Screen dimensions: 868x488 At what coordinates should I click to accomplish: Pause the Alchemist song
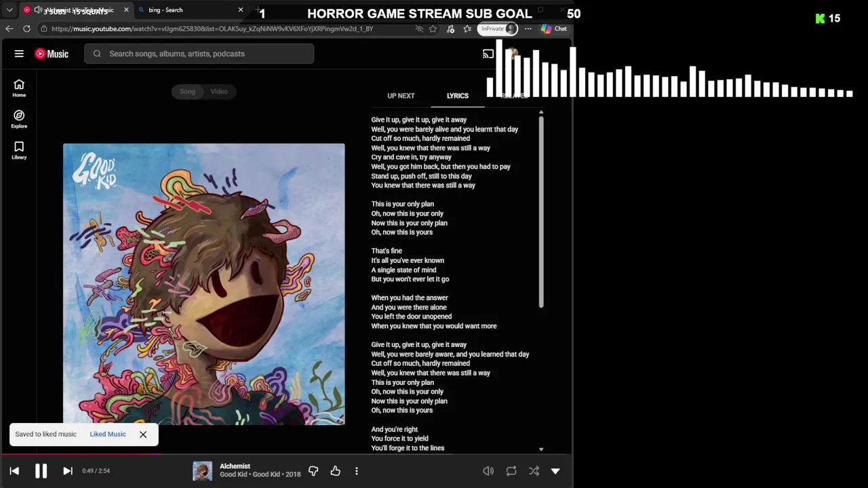pos(41,471)
